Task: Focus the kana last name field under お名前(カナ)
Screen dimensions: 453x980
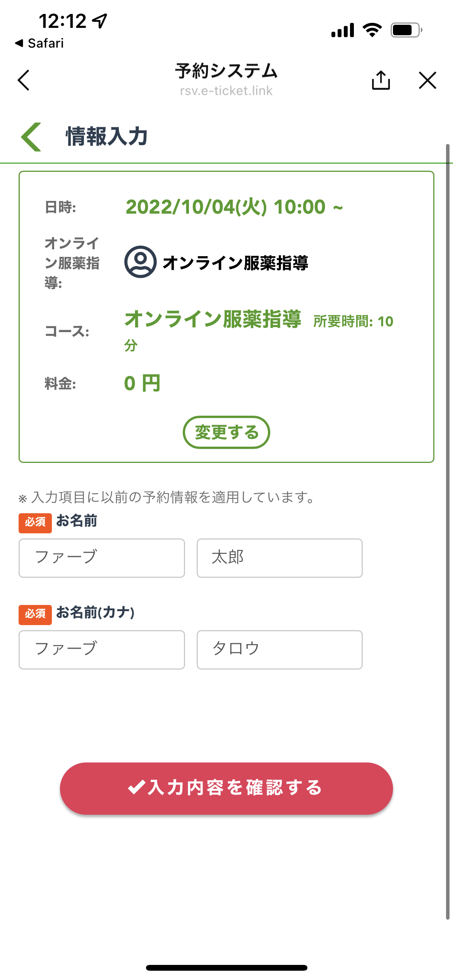Action: coord(102,649)
